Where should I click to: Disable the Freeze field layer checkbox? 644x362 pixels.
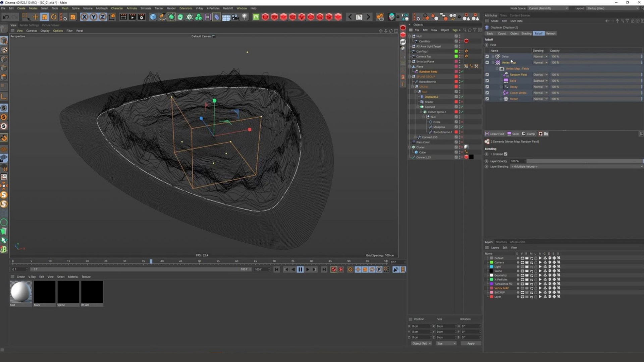pyautogui.click(x=487, y=99)
